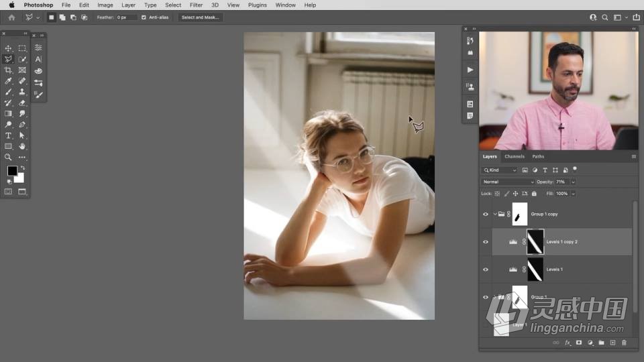Select the Frame tool

click(x=22, y=70)
